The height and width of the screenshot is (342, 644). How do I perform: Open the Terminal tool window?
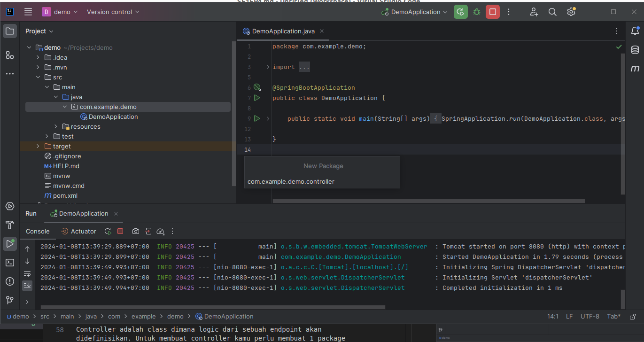coord(10,263)
